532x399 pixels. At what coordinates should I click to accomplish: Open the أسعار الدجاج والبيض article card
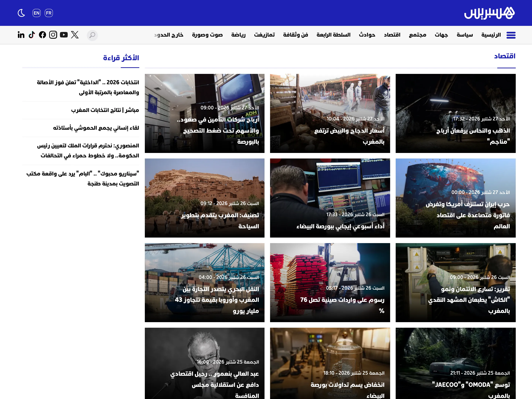tap(330, 113)
